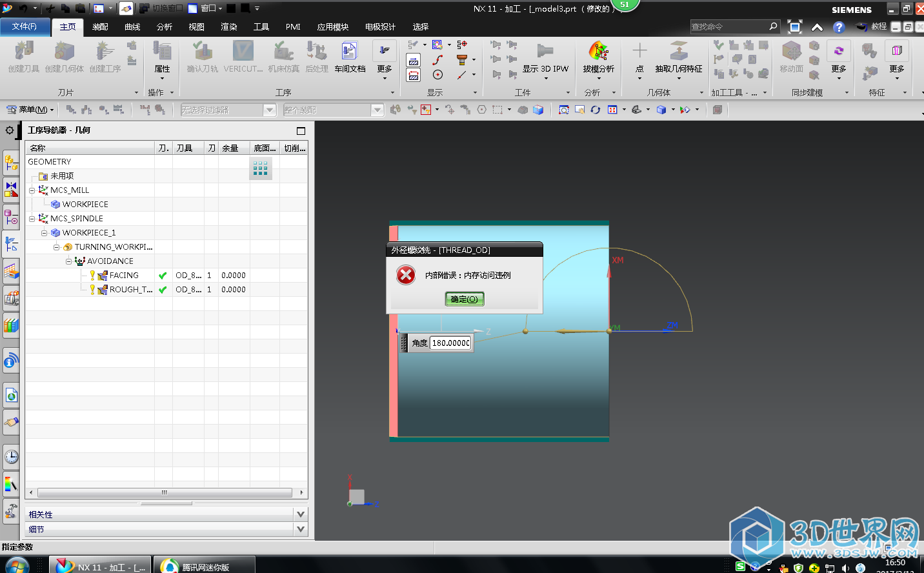The width and height of the screenshot is (924, 573).
Task: Click the 余量 column header
Action: 234,148
